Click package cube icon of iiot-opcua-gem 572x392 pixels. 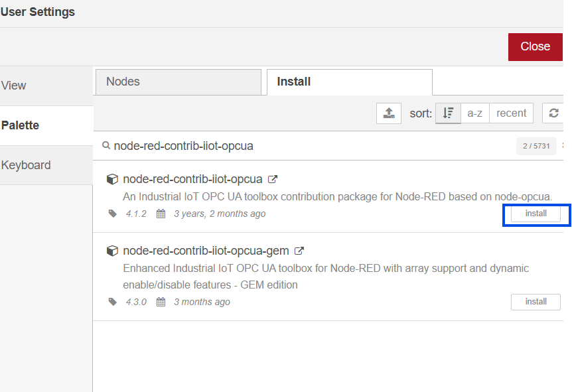112,251
